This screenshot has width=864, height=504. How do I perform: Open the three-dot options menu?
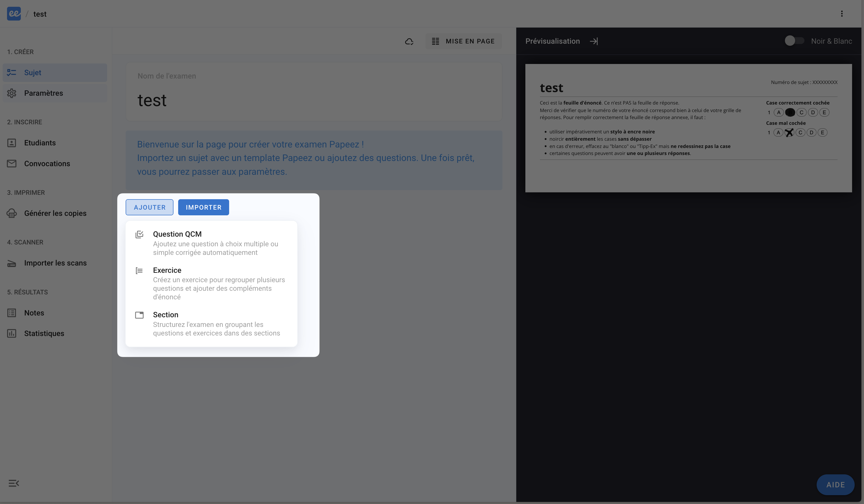click(x=841, y=14)
